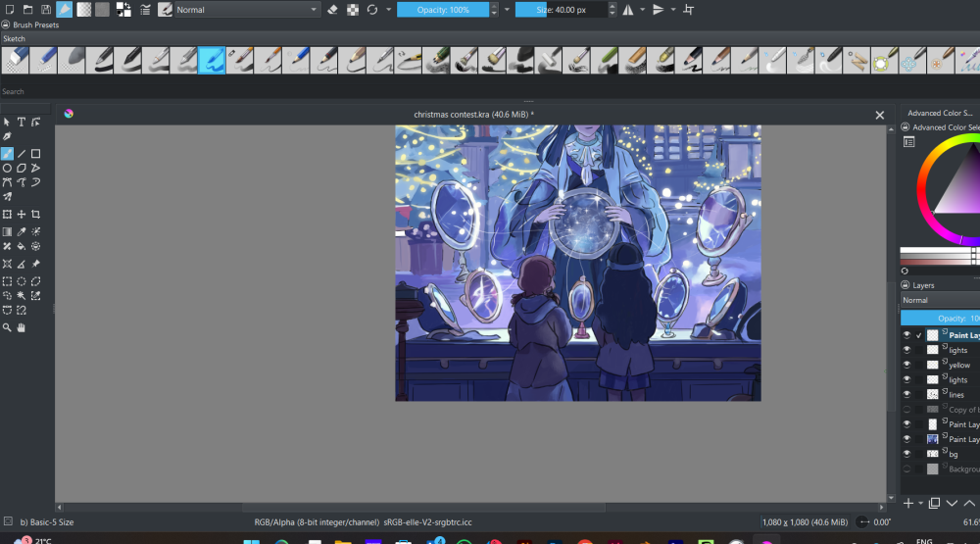Select the Color Sampler eyedropper tool

(22, 231)
